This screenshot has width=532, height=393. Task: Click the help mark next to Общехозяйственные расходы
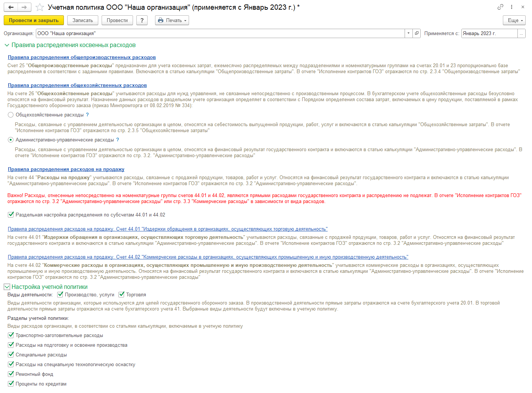(x=87, y=115)
